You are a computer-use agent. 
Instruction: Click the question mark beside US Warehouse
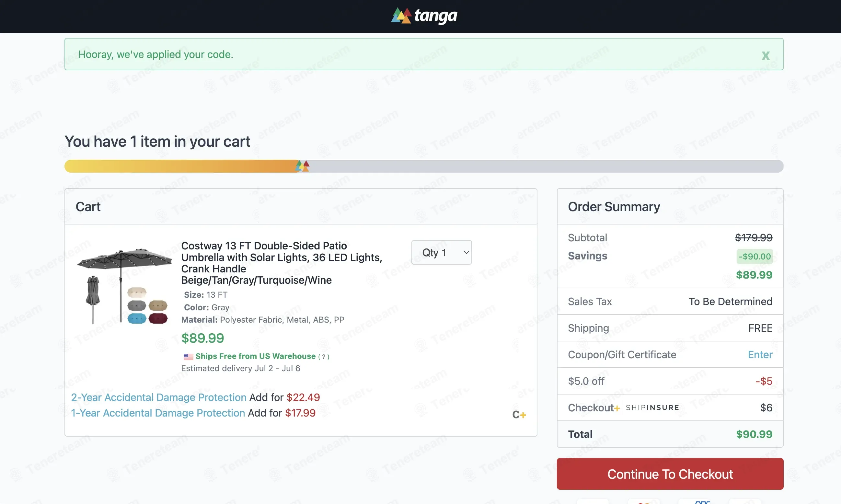[324, 357]
